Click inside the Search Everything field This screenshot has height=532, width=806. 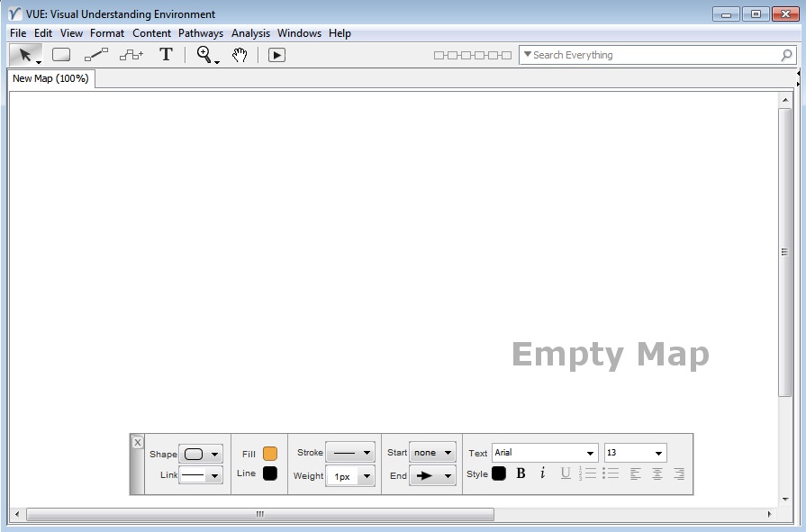point(648,55)
